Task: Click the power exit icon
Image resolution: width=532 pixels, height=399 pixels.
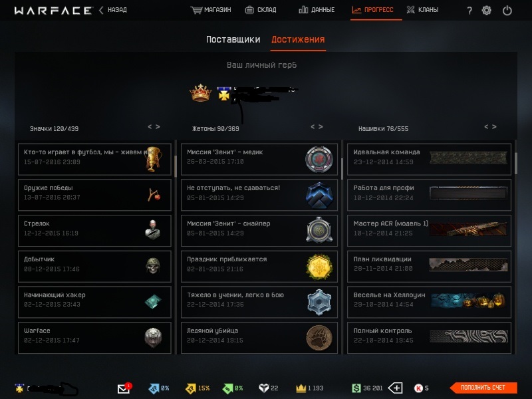Action: pyautogui.click(x=507, y=10)
